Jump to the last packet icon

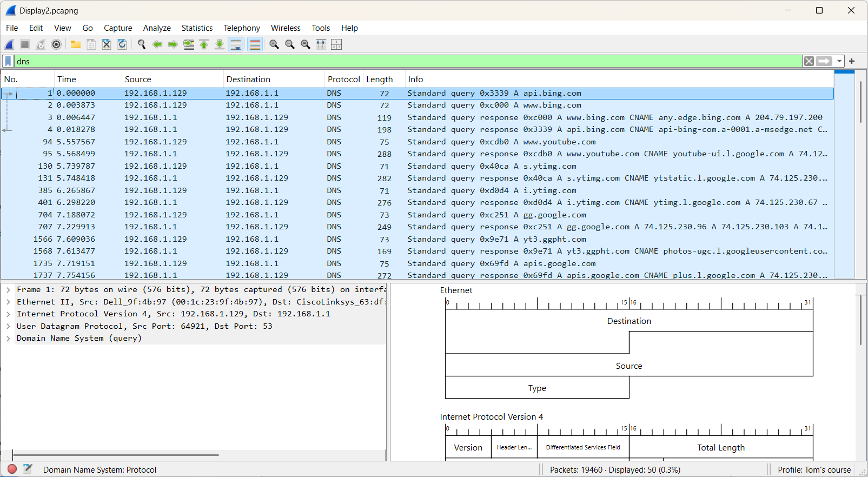pyautogui.click(x=220, y=44)
